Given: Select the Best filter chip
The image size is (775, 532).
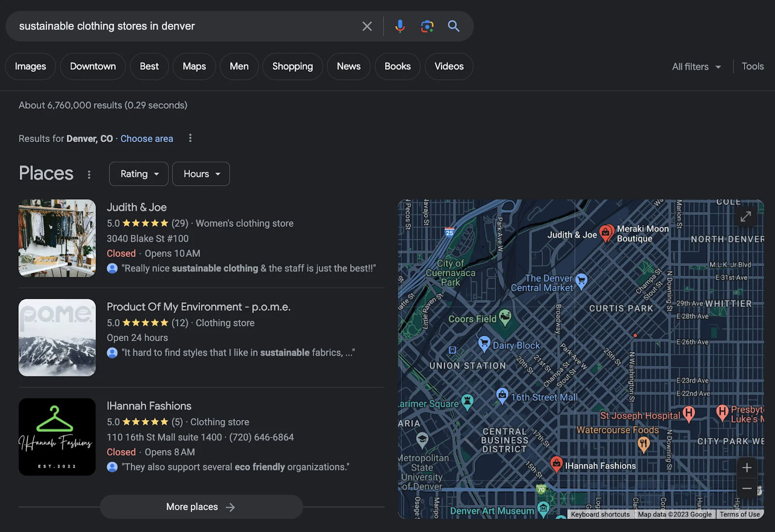Looking at the screenshot, I should (149, 66).
